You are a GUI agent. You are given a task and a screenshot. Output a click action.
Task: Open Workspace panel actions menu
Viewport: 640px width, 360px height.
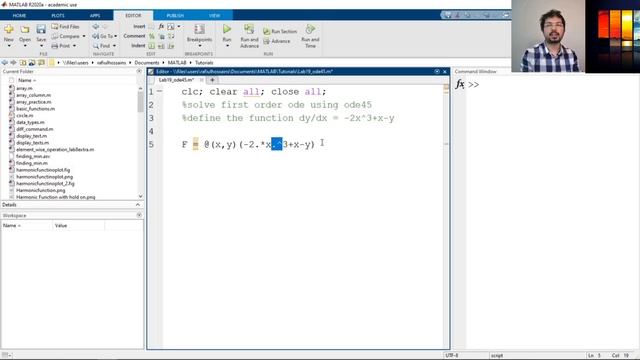(139, 215)
